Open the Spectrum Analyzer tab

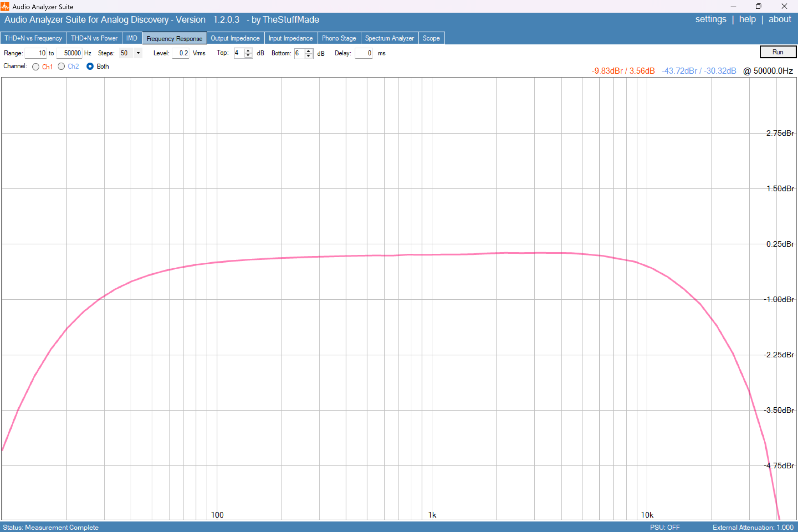tap(389, 38)
